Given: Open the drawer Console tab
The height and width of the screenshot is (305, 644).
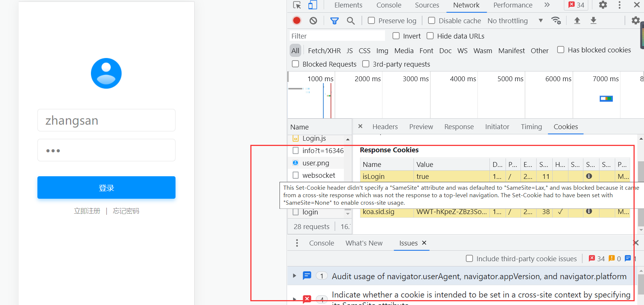Looking at the screenshot, I should [x=321, y=243].
